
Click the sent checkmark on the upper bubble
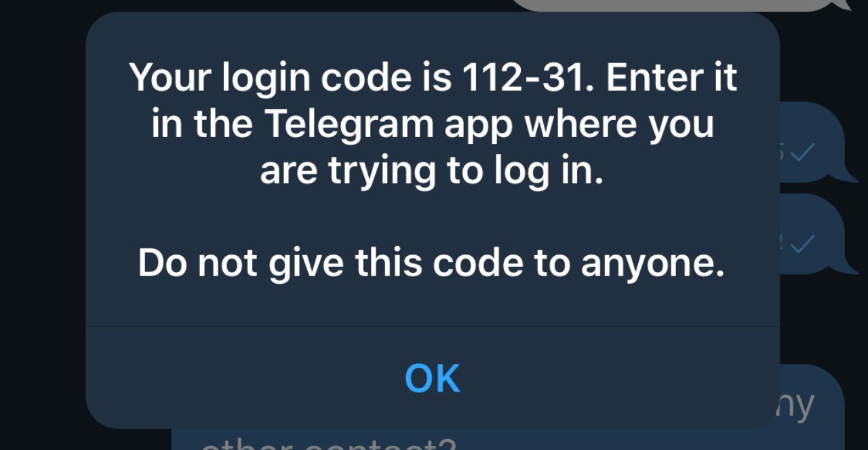point(802,153)
